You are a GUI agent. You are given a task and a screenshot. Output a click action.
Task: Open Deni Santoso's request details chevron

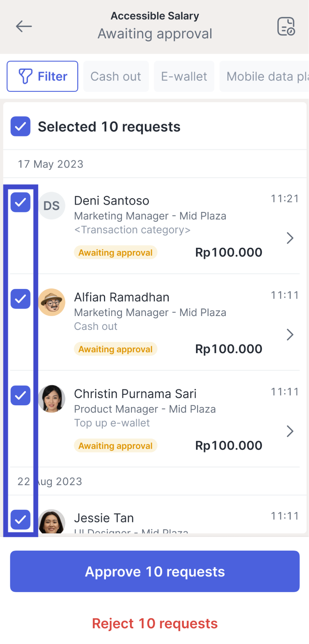point(290,238)
